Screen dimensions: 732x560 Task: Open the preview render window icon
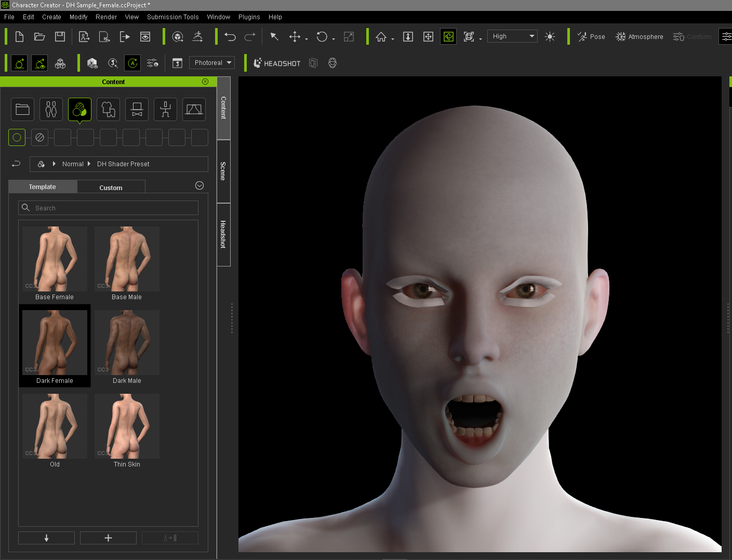[145, 36]
